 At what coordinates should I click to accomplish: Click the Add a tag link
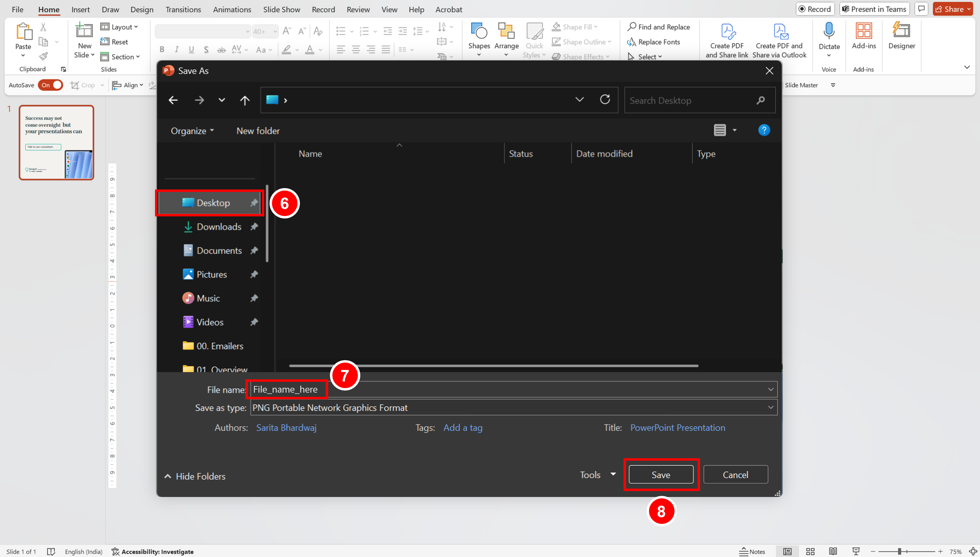tap(463, 428)
